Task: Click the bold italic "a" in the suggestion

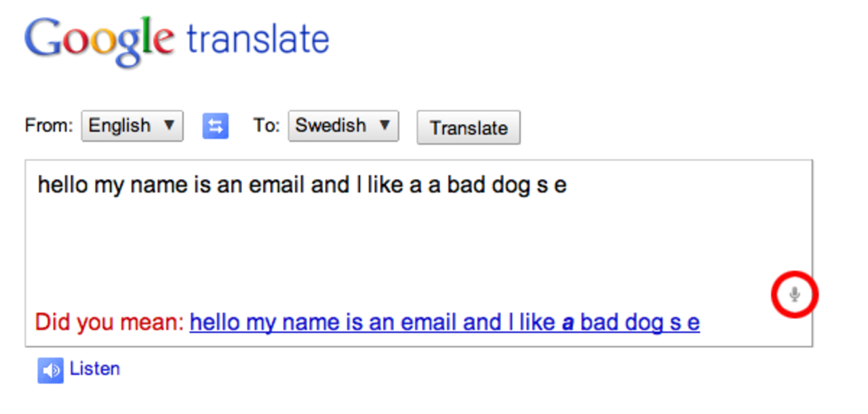Action: click(x=568, y=322)
